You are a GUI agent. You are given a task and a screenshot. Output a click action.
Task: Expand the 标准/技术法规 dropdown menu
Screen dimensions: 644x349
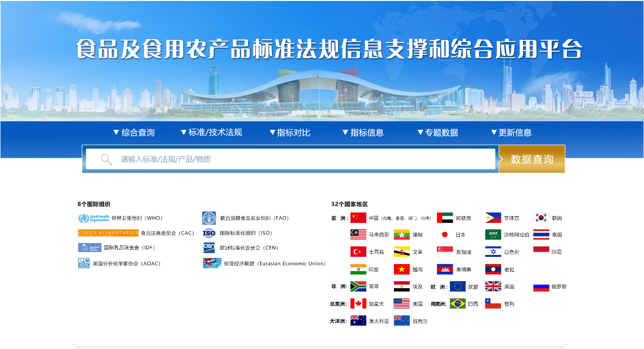(x=211, y=133)
